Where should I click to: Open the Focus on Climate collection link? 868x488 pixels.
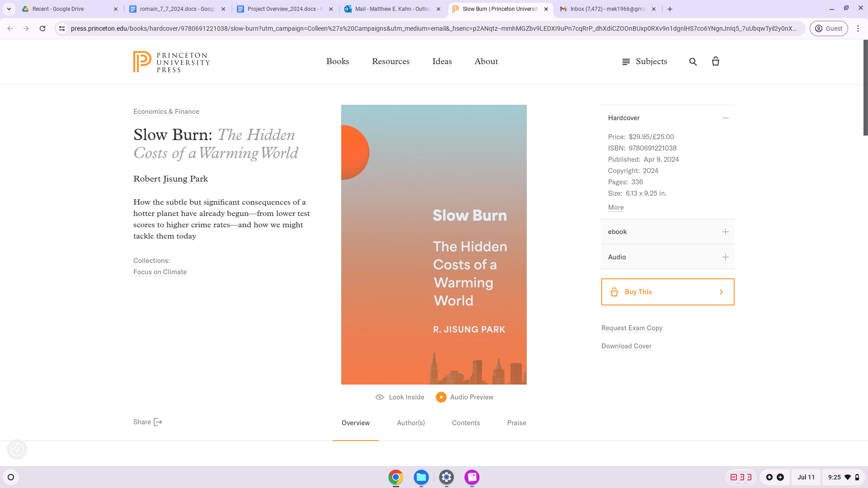point(160,272)
